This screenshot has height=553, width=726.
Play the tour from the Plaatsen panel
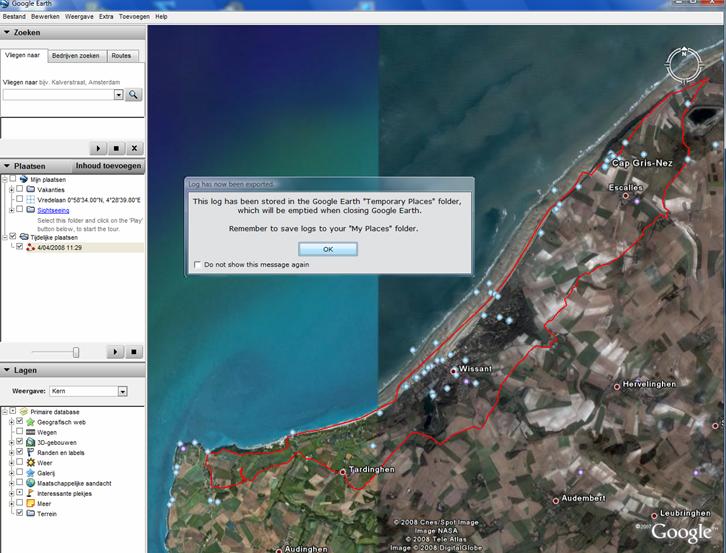[x=115, y=352]
